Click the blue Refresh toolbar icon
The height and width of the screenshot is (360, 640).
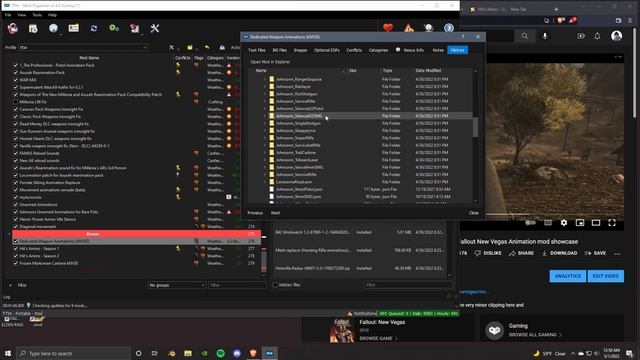(94, 28)
